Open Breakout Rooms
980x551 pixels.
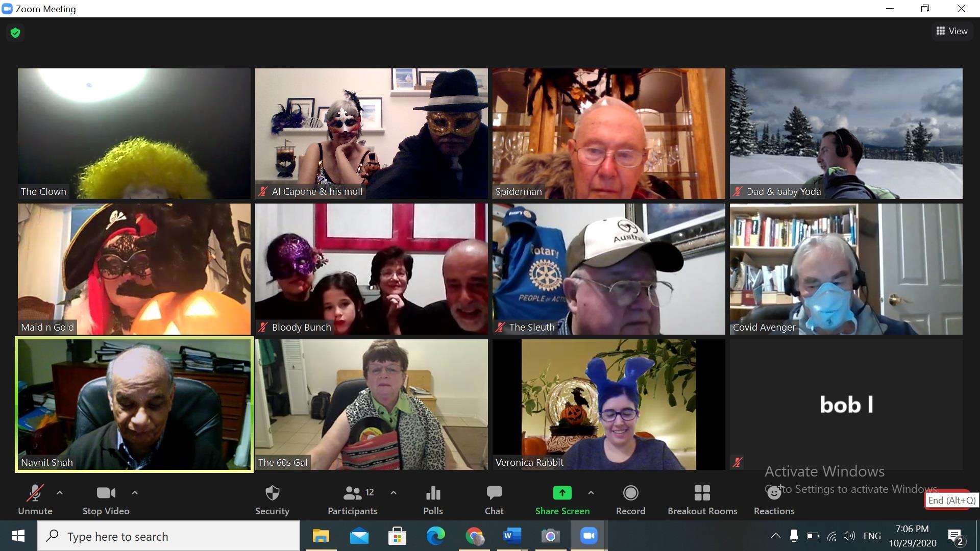[702, 500]
